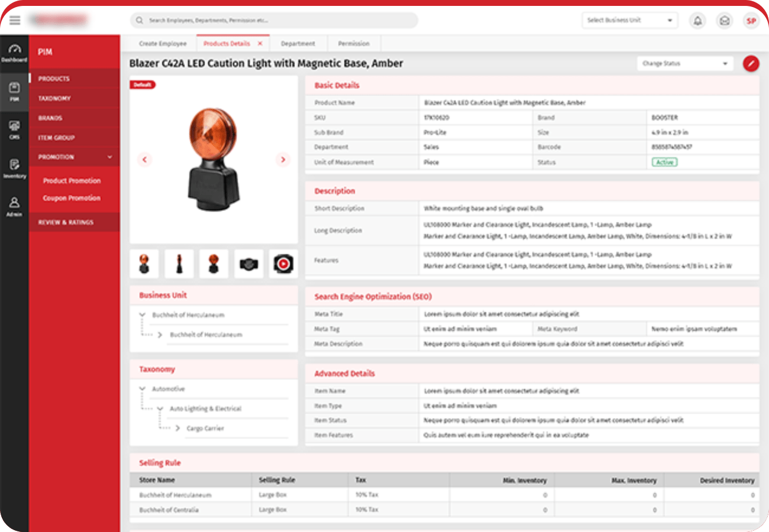769x532 pixels.
Task: Open the Admin sidebar icon
Action: (14, 207)
